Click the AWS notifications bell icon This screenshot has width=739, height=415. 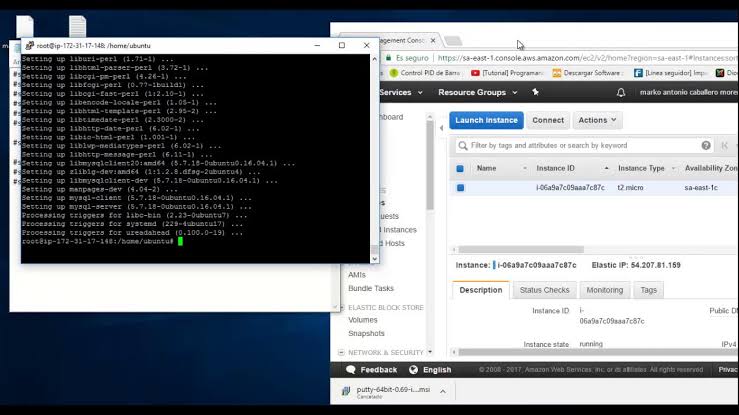point(621,93)
